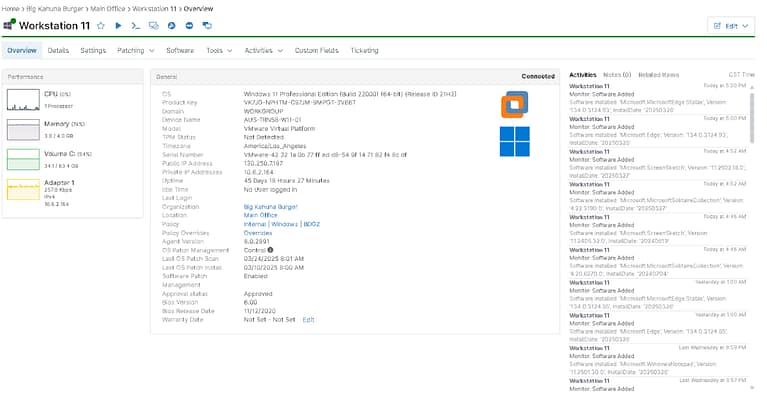Favorite Workstation 11 with the star icon

[101, 25]
